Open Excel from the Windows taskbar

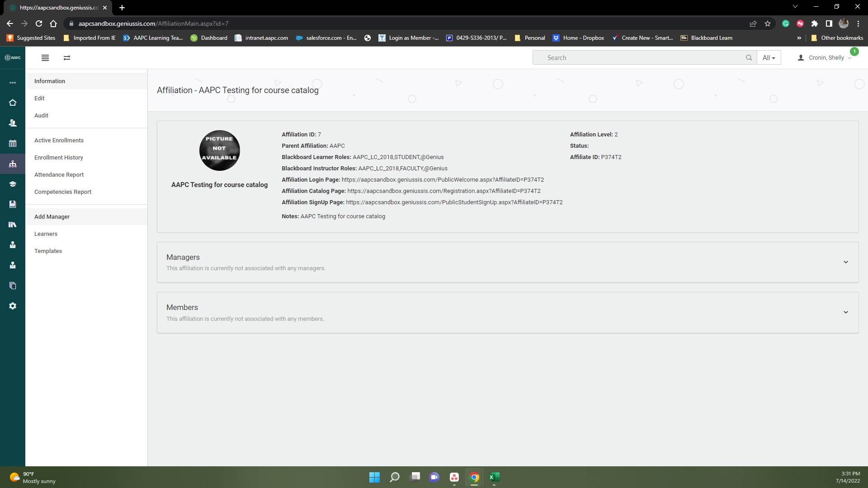point(494,477)
